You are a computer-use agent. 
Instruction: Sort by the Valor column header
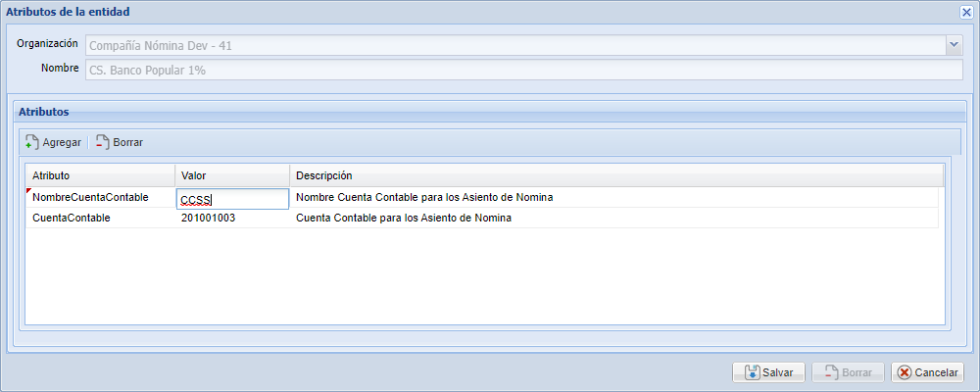232,175
